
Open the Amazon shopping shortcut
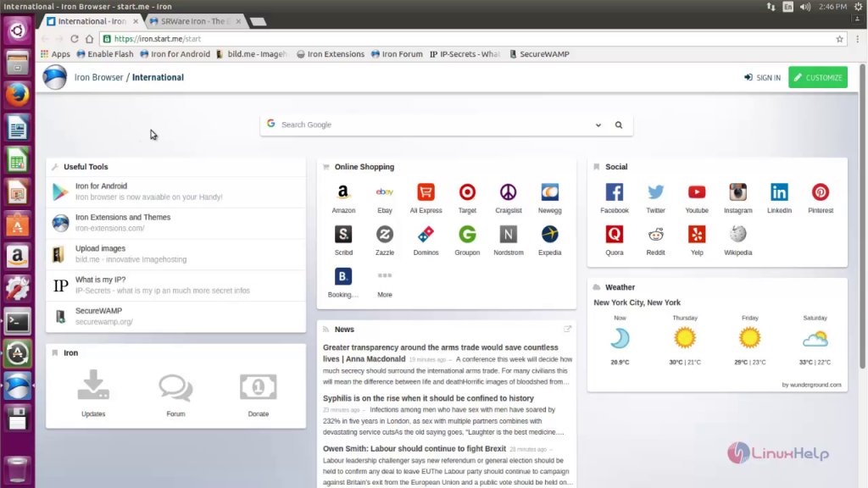click(343, 192)
